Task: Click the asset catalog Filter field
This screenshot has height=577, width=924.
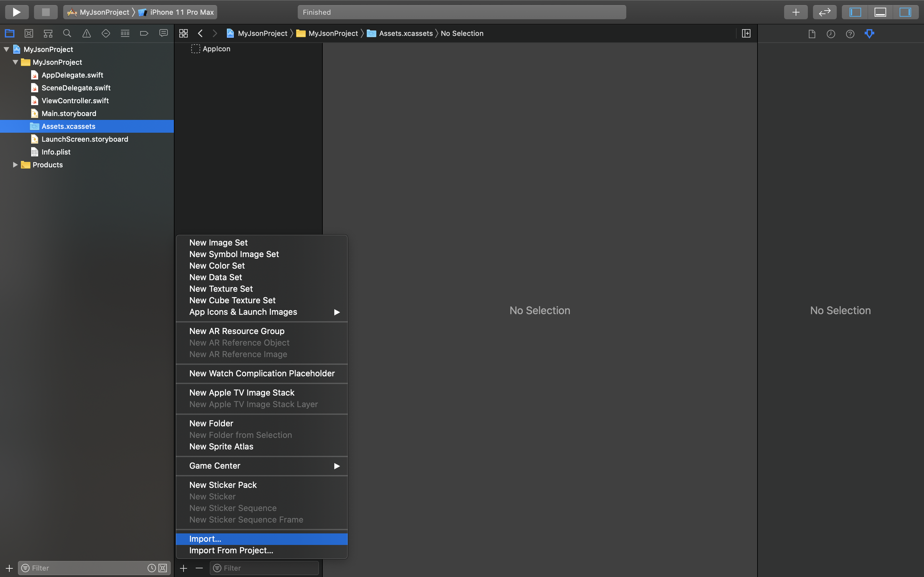Action: point(267,568)
